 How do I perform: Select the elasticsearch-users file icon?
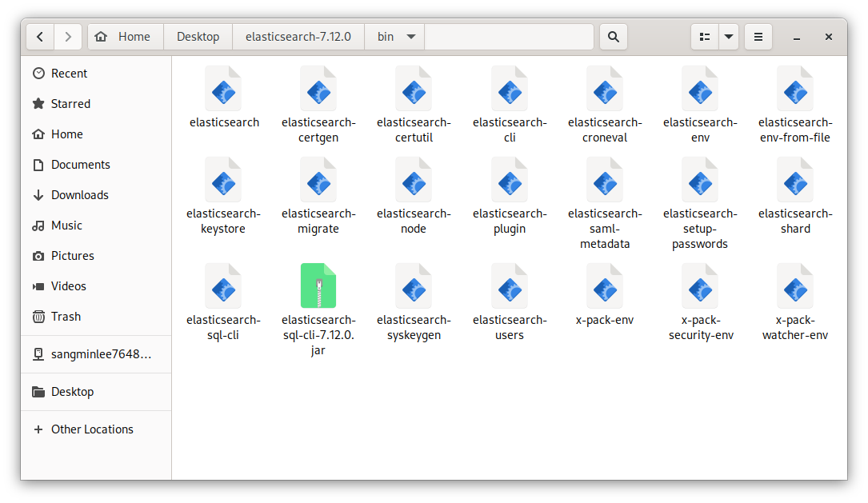point(510,286)
